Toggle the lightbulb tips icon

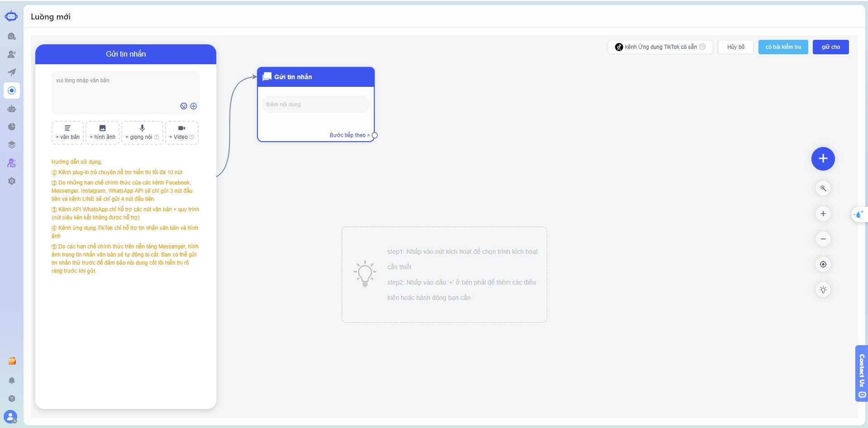823,290
